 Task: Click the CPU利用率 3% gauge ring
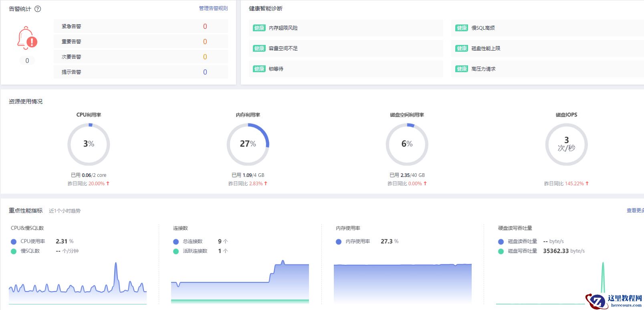point(89,144)
